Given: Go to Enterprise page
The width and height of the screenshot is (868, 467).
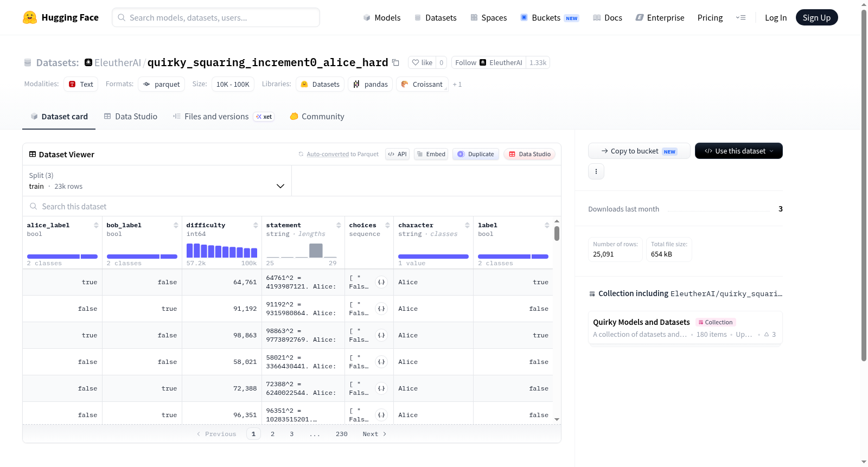Looking at the screenshot, I should coord(660,17).
